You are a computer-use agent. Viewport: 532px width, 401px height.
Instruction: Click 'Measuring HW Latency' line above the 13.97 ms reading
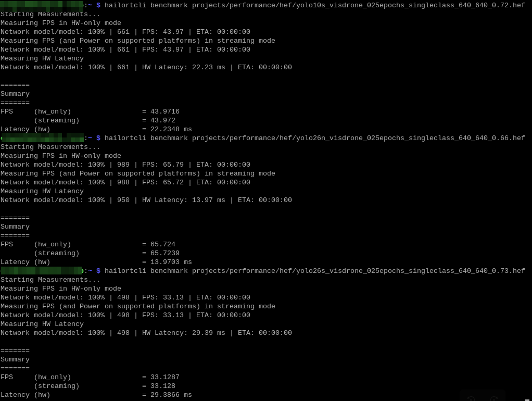(x=42, y=191)
